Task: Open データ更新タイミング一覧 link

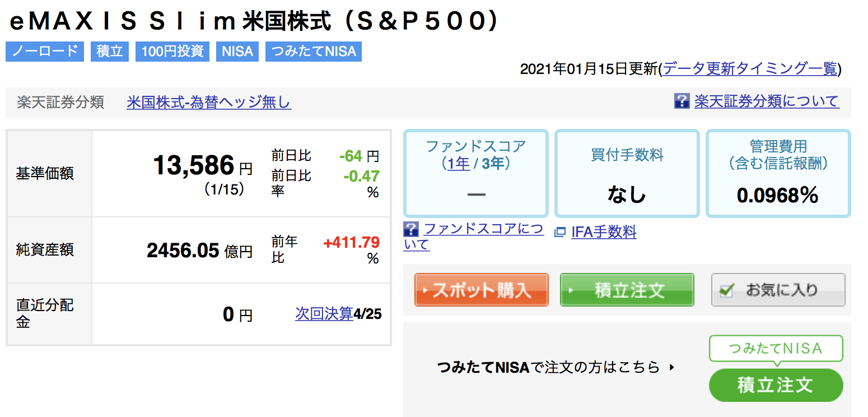Action: [x=750, y=69]
